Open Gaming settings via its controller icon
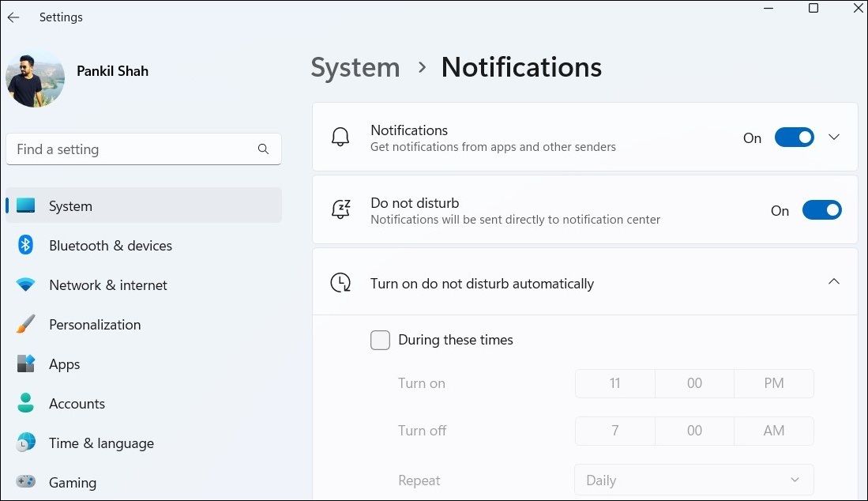 click(x=24, y=482)
